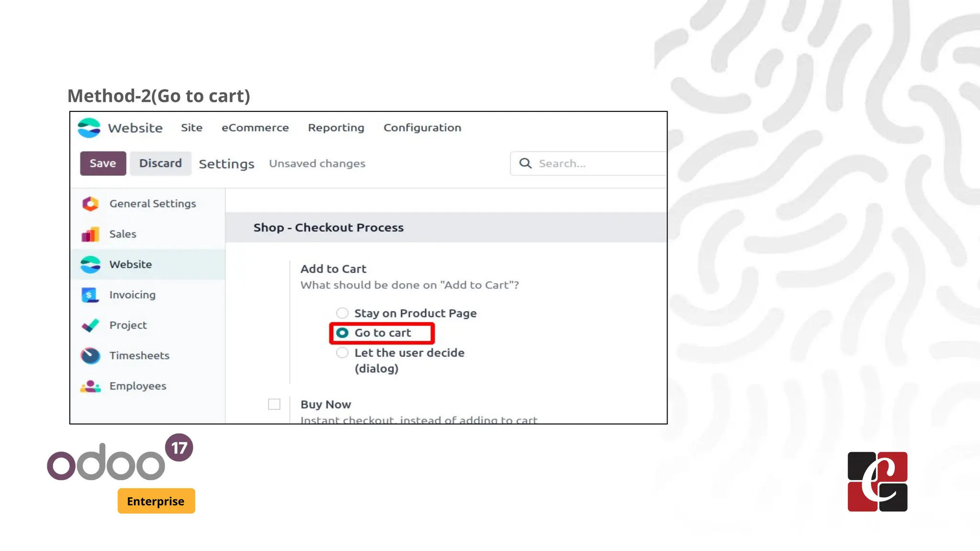Click the Project checkmark icon

click(x=90, y=325)
